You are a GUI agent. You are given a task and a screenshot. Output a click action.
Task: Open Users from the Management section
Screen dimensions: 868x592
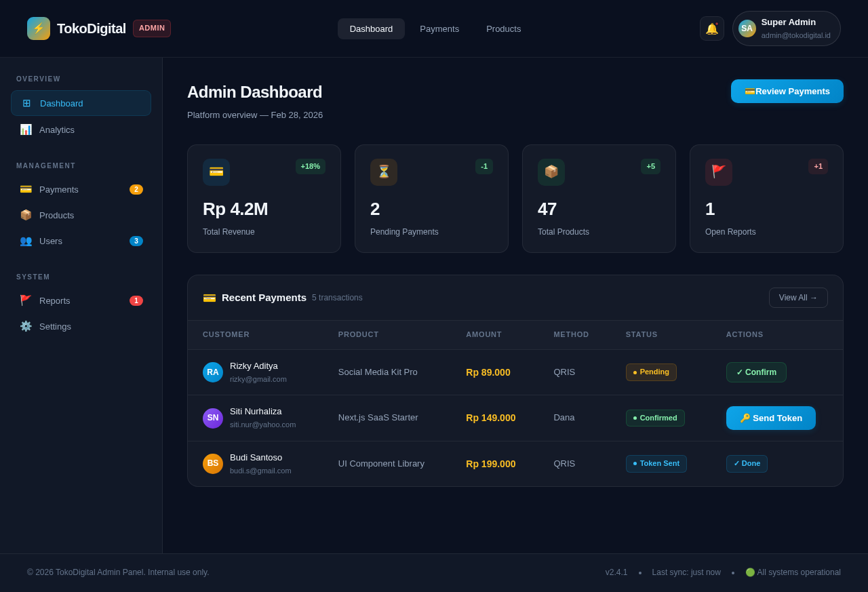click(52, 241)
